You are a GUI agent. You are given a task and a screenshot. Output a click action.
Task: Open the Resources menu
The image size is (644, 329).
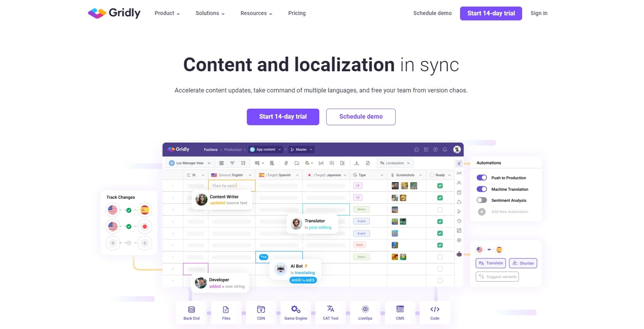[256, 13]
